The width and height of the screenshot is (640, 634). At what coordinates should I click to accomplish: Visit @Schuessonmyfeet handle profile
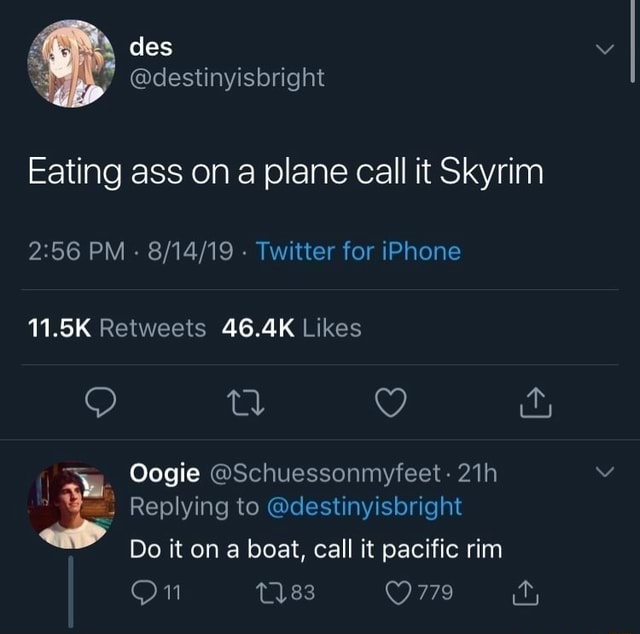(x=325, y=473)
